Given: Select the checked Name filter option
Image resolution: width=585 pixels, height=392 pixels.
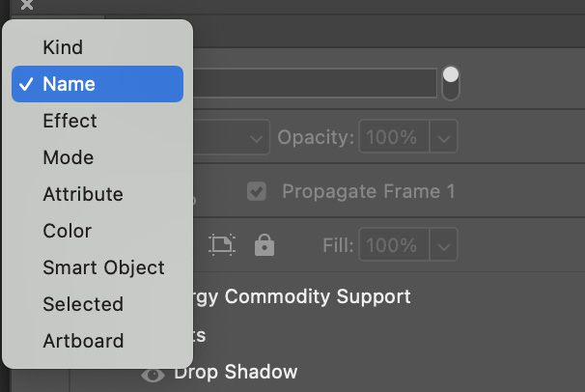Looking at the screenshot, I should tap(97, 84).
